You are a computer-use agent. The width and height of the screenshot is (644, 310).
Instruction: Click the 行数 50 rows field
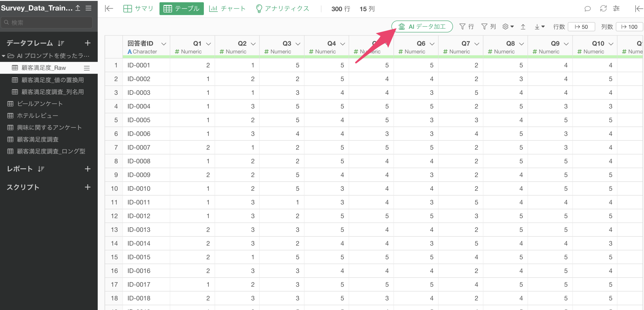pos(581,27)
